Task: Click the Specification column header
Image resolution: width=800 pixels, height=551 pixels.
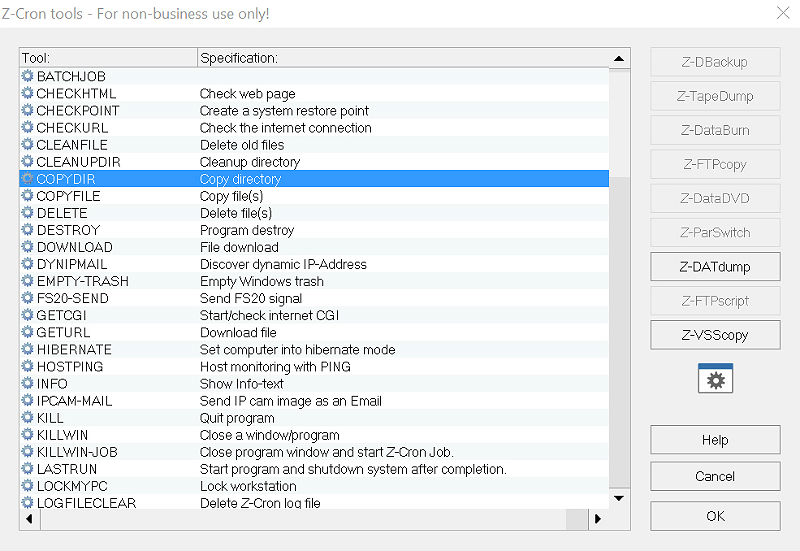Action: 403,58
